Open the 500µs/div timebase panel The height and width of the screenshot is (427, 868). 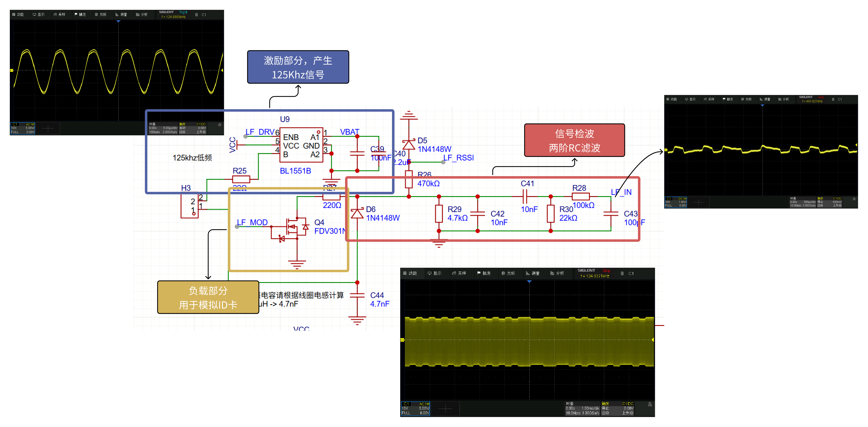click(803, 202)
